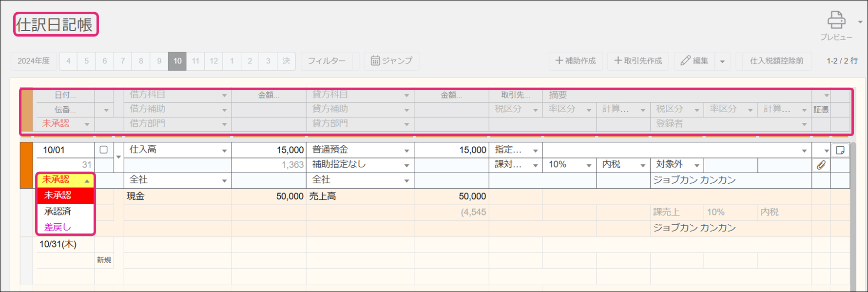Tick the checkbox on the 10/01 entry

[103, 150]
